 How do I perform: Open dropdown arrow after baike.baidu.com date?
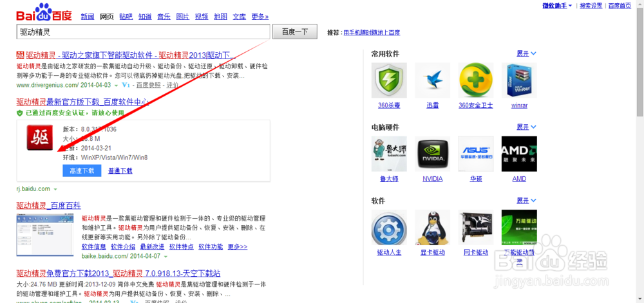click(166, 257)
